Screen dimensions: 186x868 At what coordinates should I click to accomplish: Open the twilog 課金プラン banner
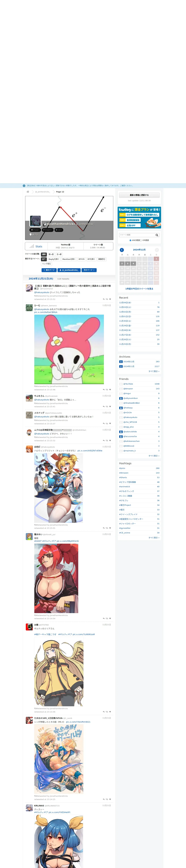click(x=139, y=218)
